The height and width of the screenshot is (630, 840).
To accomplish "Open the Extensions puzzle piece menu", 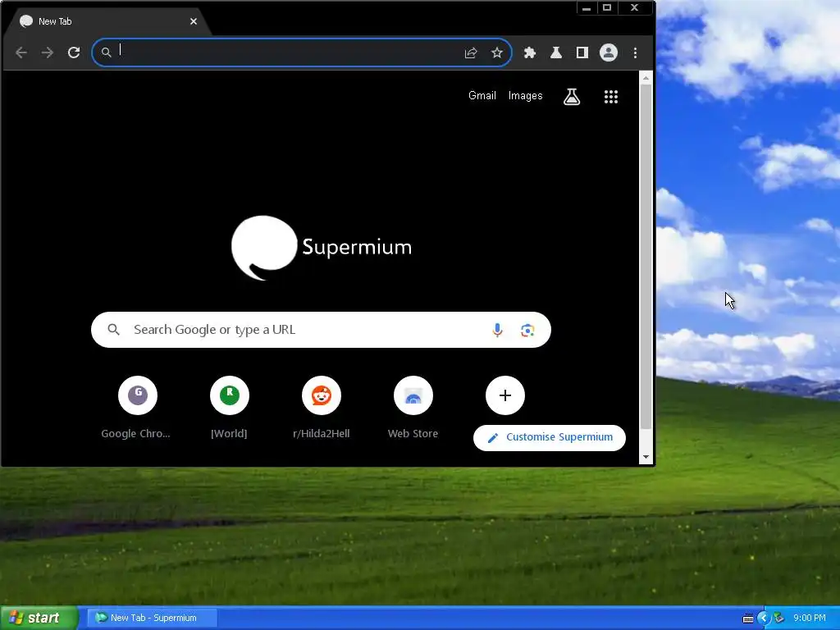I will [530, 52].
